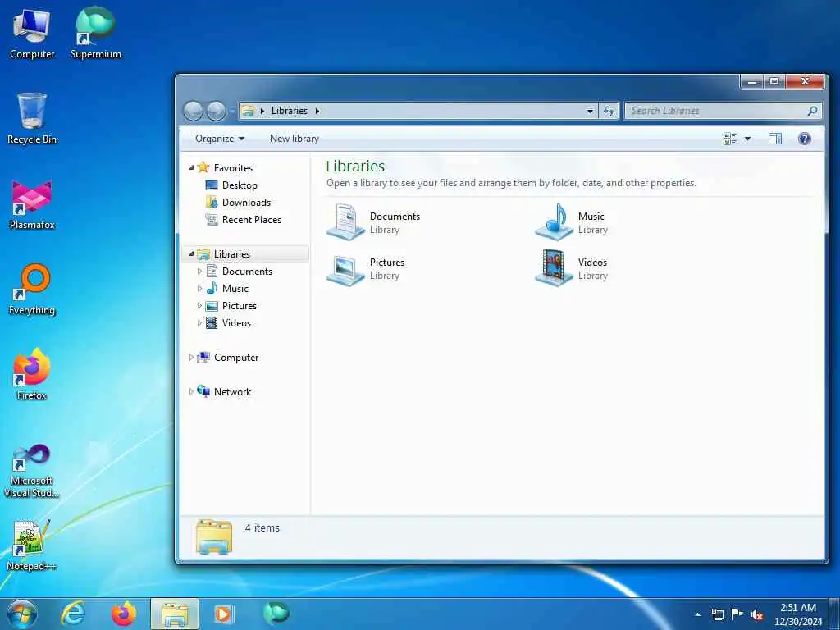Expand Pictures node in navigation tree

coord(199,305)
